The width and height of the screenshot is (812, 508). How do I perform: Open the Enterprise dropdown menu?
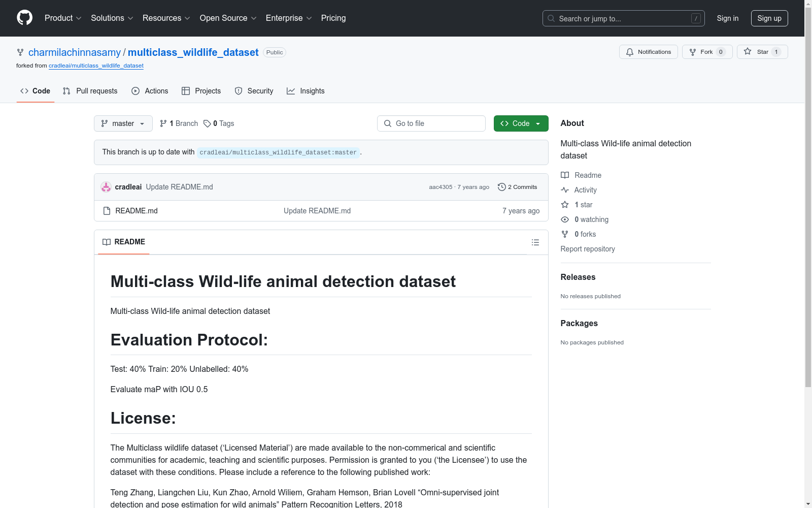coord(288,18)
